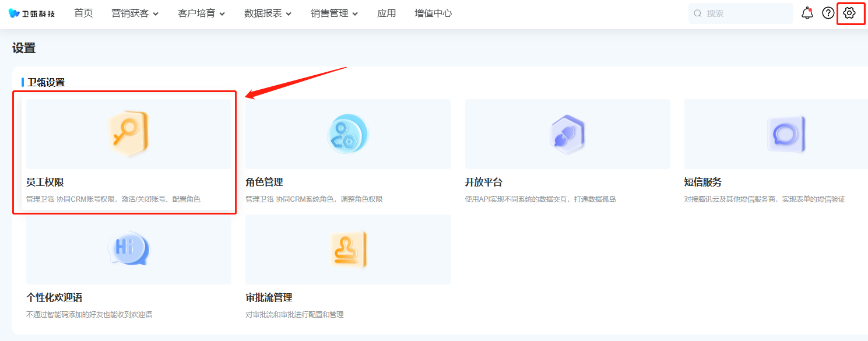Viewport: 868px width, 341px height.
Task: Open the 数据报表 menu label
Action: pyautogui.click(x=263, y=13)
